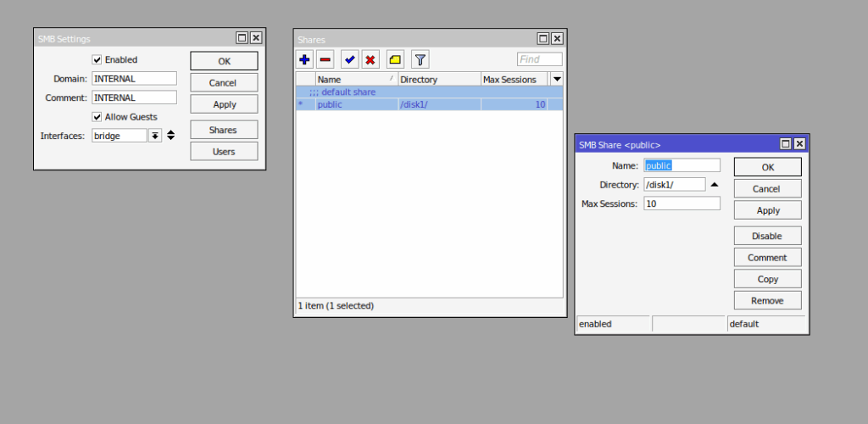
Task: Click up arrow beside Directory field
Action: click(714, 184)
